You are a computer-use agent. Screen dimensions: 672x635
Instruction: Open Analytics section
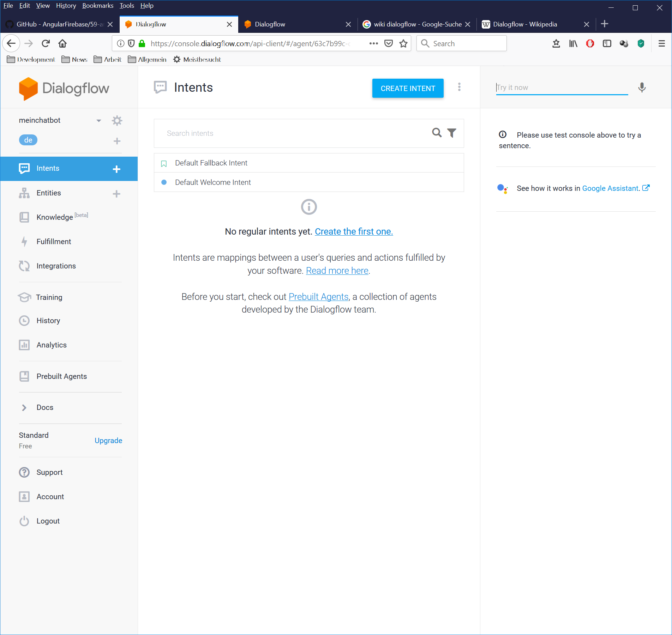click(52, 345)
